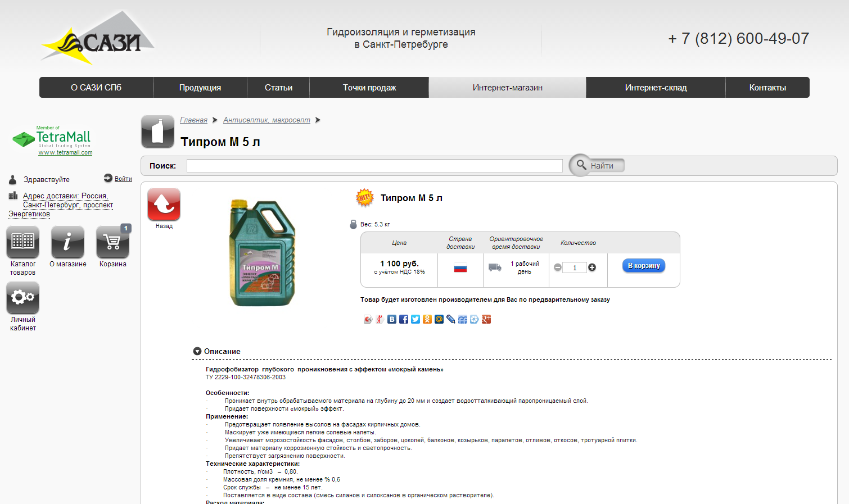Click the САЗИ logo

pyautogui.click(x=97, y=38)
